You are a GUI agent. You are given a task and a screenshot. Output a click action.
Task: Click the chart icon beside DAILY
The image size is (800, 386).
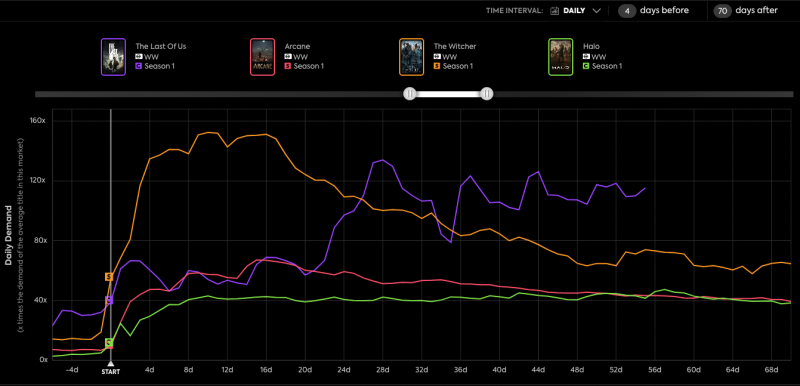[555, 11]
